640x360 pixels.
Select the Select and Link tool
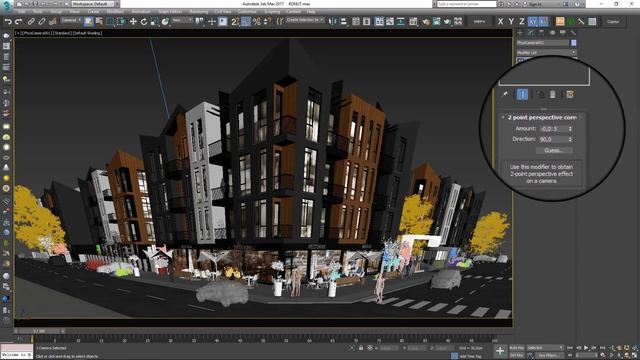pos(31,21)
